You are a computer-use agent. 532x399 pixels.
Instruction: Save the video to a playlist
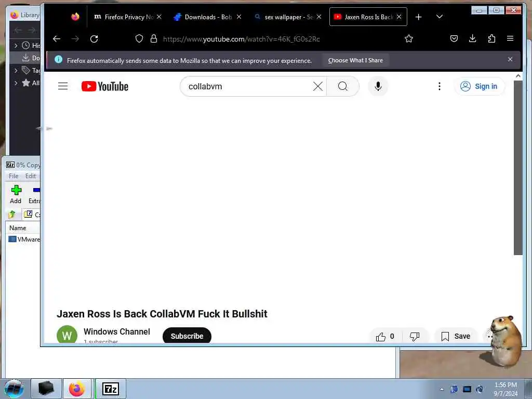click(456, 336)
